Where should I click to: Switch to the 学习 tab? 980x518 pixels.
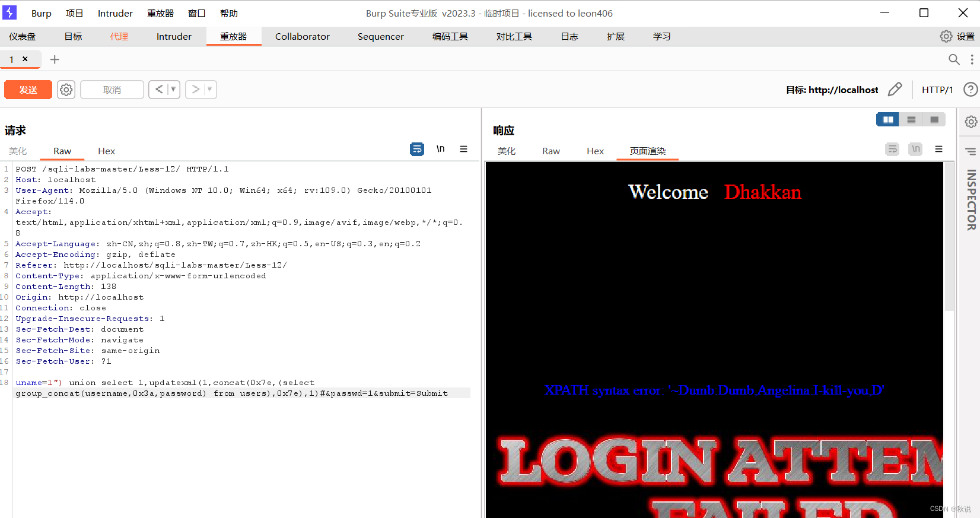pos(661,36)
